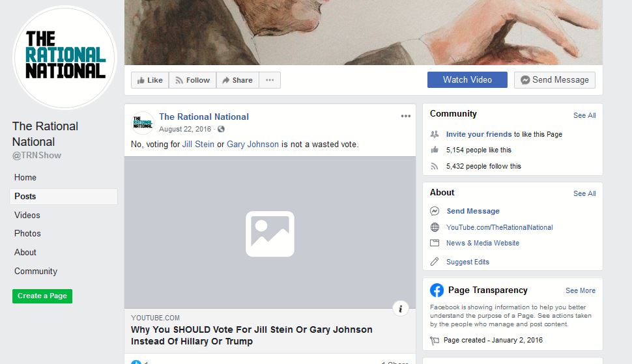Screen dimensions: 632x364
Task: Open the post options three-dot menu
Action: pyautogui.click(x=405, y=117)
